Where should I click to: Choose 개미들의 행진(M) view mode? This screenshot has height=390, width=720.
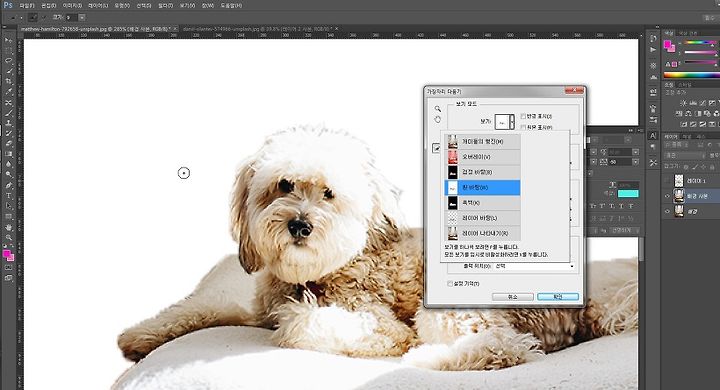coord(483,141)
